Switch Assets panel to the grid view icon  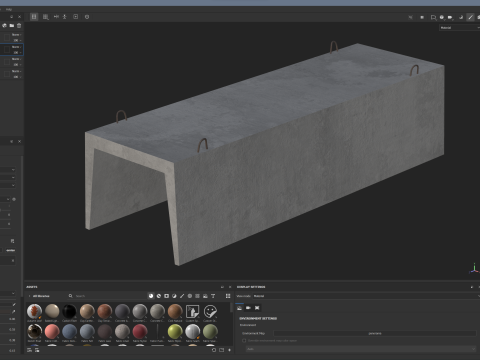228,296
